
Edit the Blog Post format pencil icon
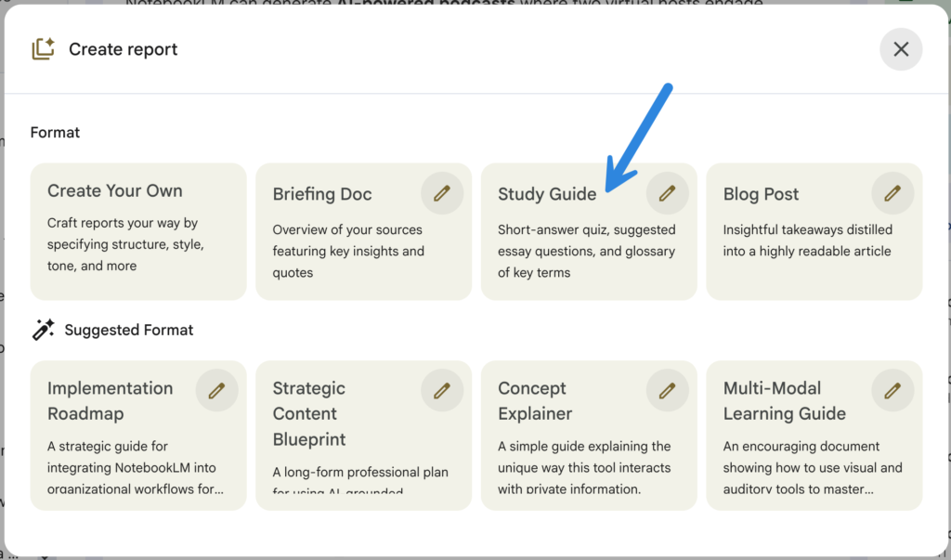pyautogui.click(x=892, y=193)
